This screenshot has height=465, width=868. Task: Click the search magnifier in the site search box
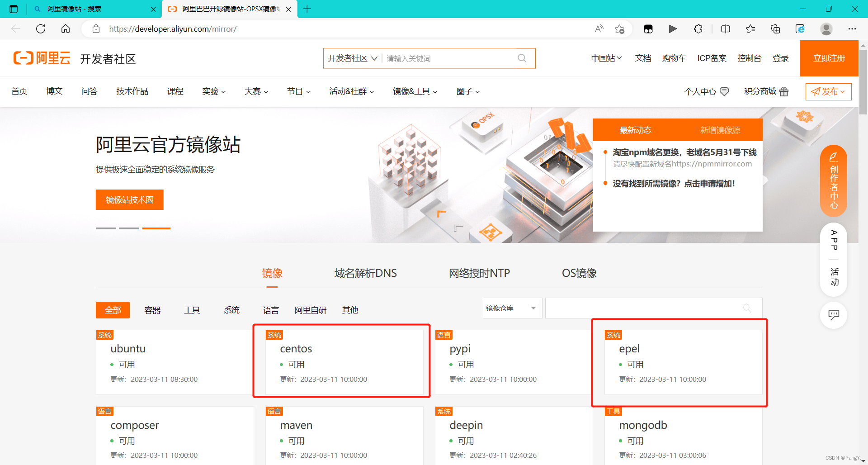click(522, 58)
